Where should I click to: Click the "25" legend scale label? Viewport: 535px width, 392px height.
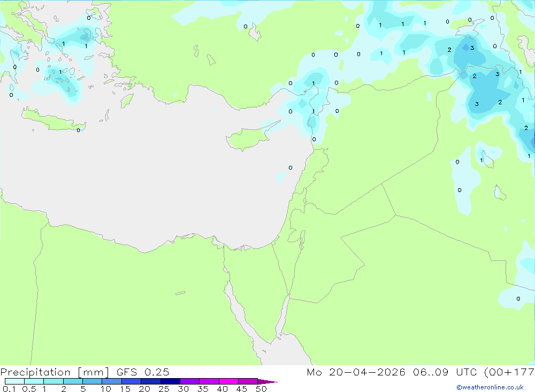(164, 389)
